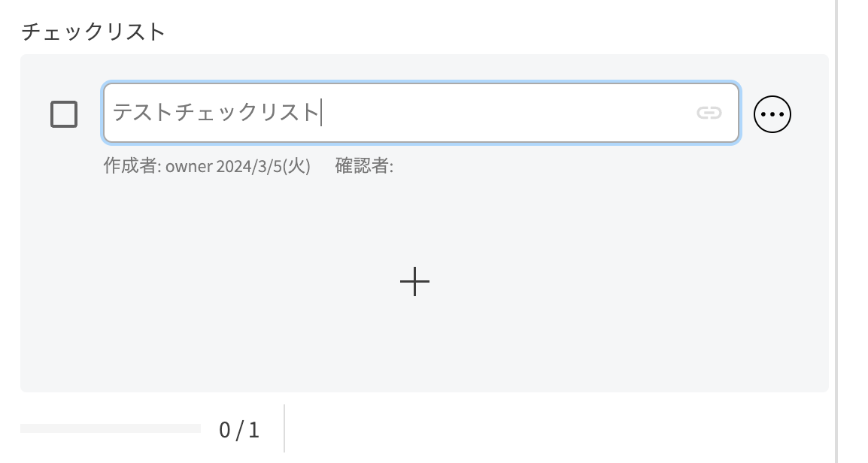Add a new checklist item with the plus icon
Screen dimensions: 868x463
click(414, 282)
